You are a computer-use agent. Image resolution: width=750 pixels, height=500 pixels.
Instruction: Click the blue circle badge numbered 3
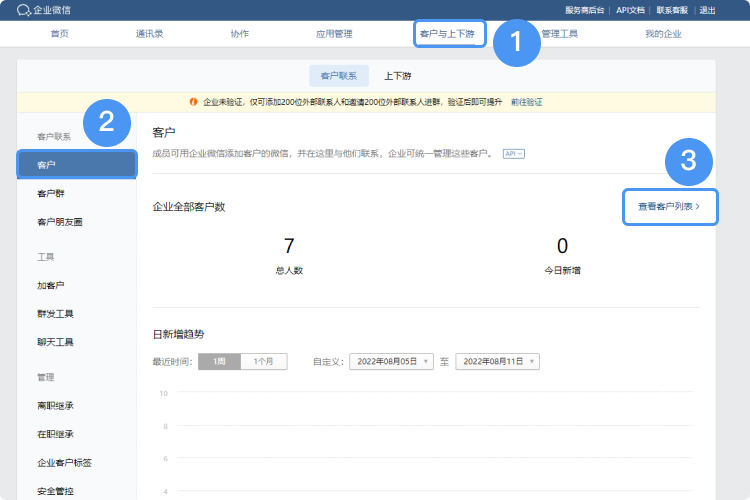point(688,160)
